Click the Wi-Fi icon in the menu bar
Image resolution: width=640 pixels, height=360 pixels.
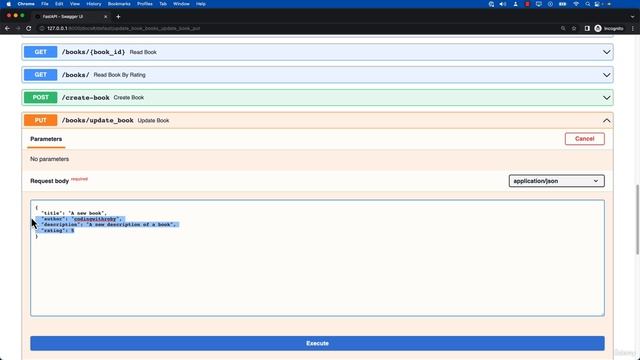[576, 4]
